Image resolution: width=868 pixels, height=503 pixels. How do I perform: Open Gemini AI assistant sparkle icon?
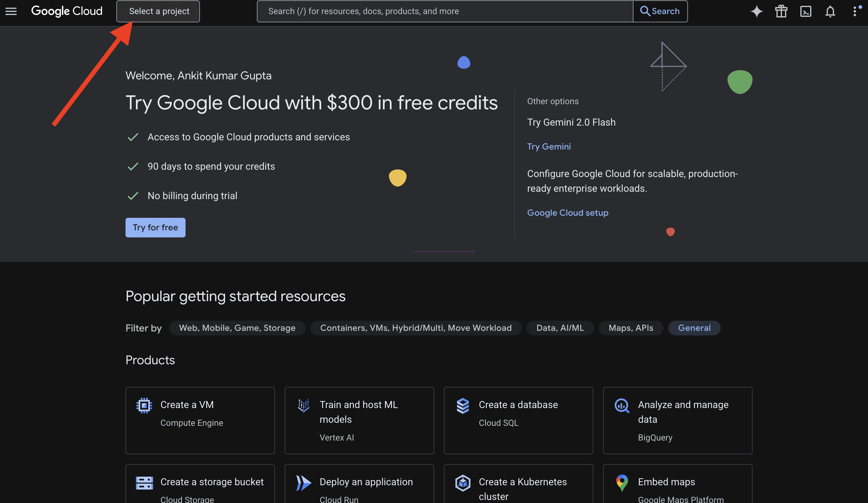point(756,11)
